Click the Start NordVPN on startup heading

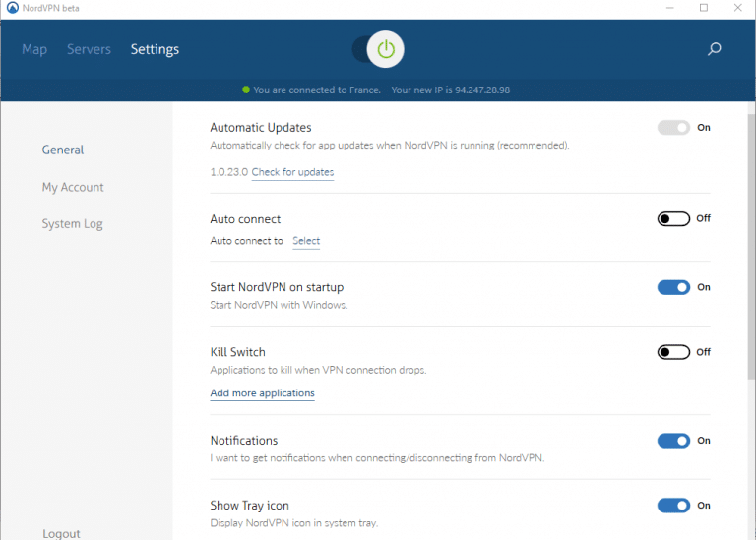tap(277, 287)
